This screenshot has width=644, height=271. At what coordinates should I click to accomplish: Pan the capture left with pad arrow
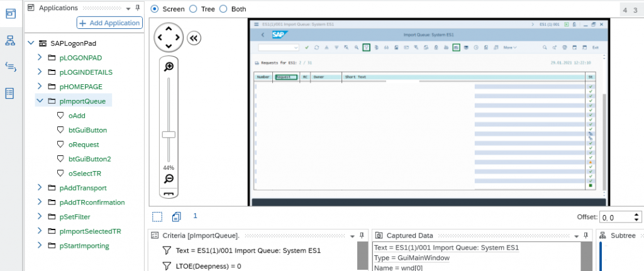160,37
